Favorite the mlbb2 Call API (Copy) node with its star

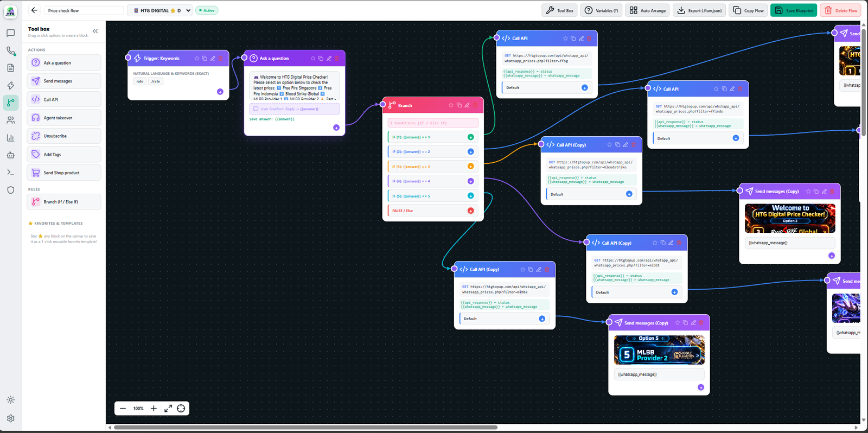[523, 269]
